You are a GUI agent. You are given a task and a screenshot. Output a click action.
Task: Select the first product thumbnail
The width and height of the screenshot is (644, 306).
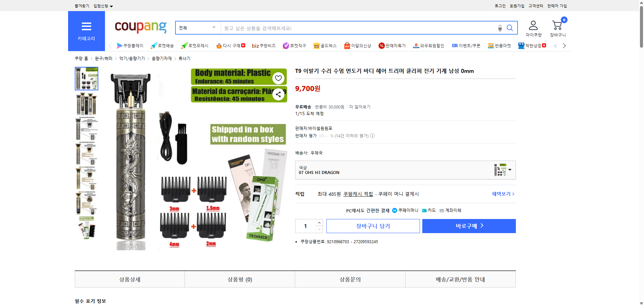[86, 78]
